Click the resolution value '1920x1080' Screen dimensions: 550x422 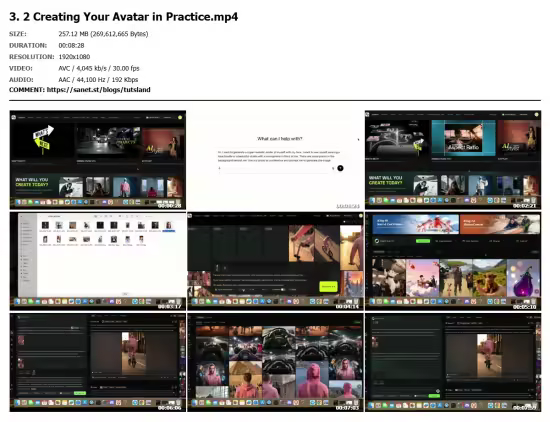[x=74, y=56]
